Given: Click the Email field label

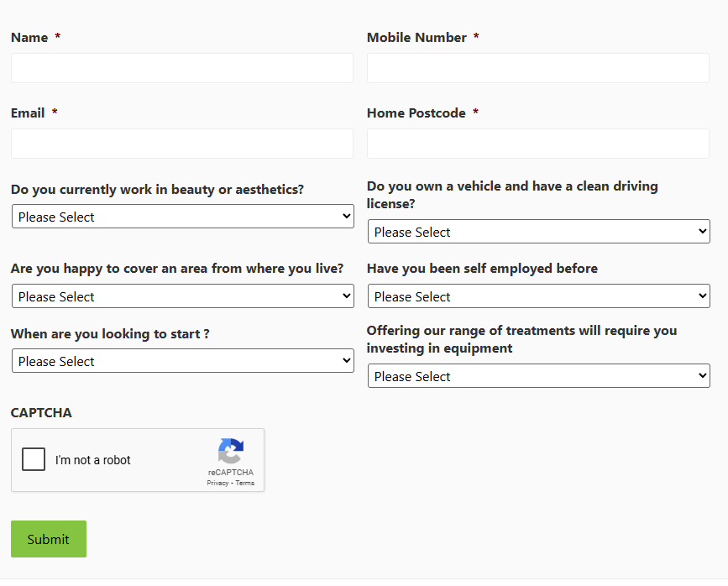Looking at the screenshot, I should (28, 113).
